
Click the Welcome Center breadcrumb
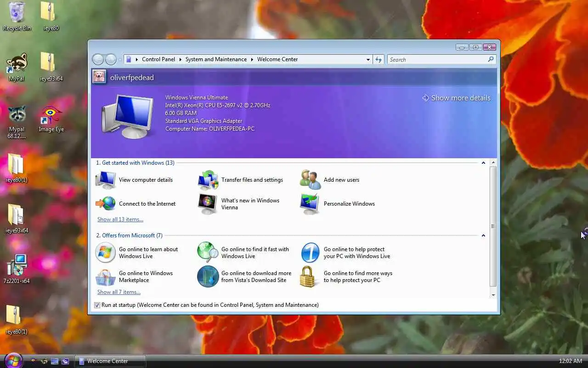[x=277, y=59]
